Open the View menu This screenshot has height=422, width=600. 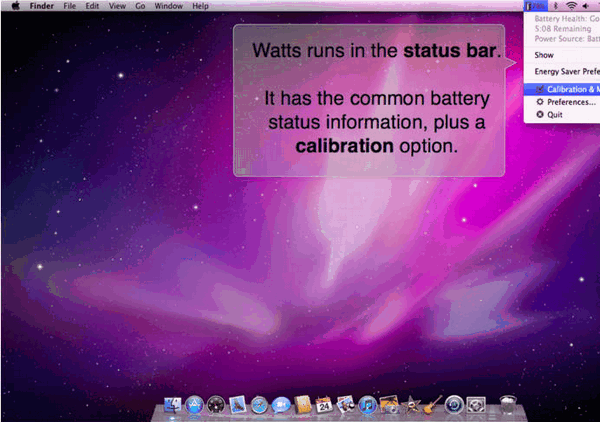coord(117,6)
